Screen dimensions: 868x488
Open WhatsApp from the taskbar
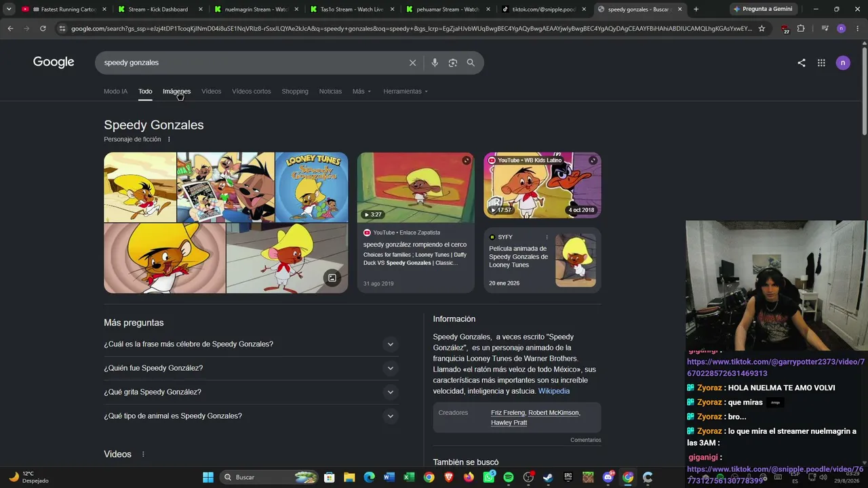489,477
